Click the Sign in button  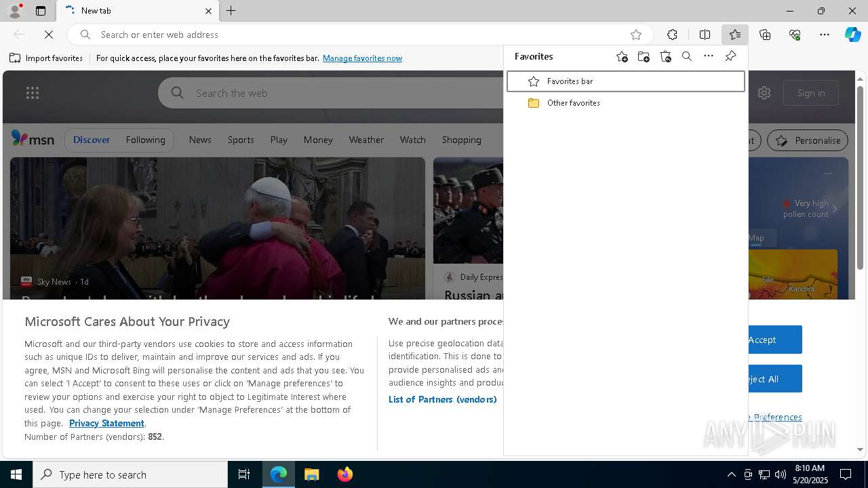(x=811, y=93)
